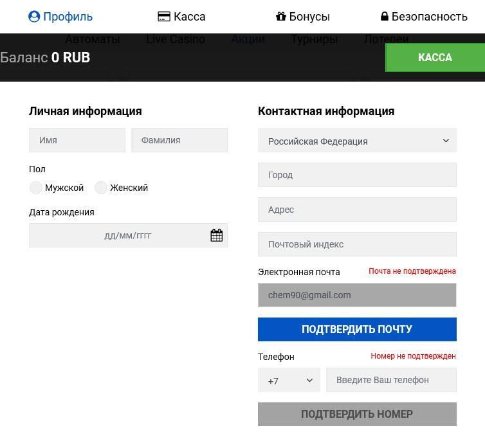This screenshot has height=448, width=485.
Task: Click the Bonuses gift icon
Action: click(x=281, y=17)
